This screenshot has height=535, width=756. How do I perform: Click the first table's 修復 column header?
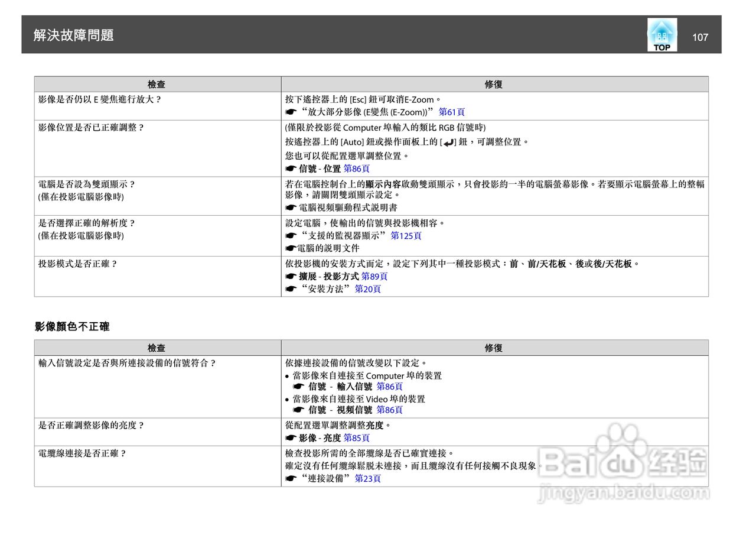pyautogui.click(x=494, y=85)
